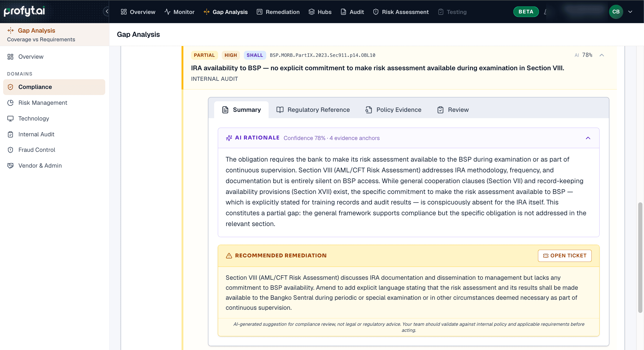Select the Summary tab
This screenshot has height=350, width=644.
[241, 110]
